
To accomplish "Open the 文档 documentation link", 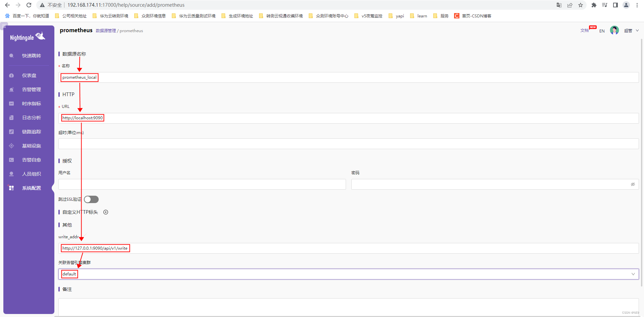I will click(584, 30).
